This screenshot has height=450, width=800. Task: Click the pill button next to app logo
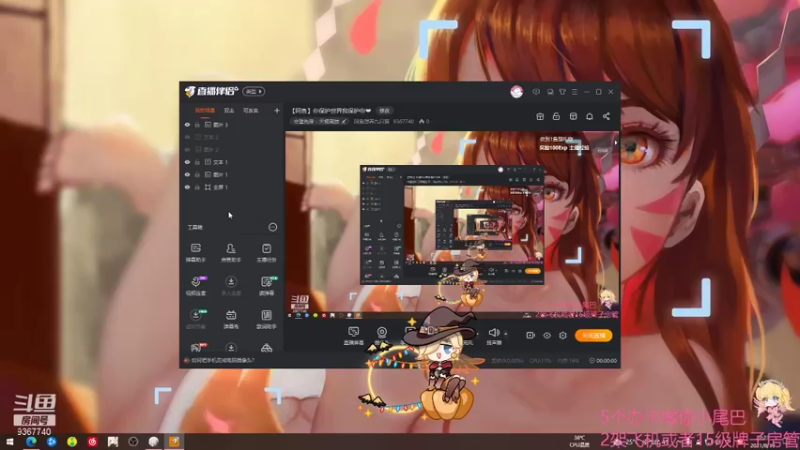coord(253,92)
